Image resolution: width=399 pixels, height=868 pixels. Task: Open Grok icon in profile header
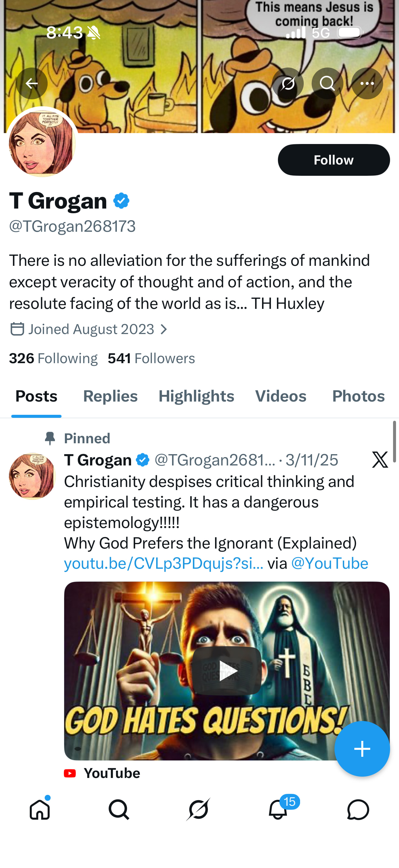(x=288, y=83)
